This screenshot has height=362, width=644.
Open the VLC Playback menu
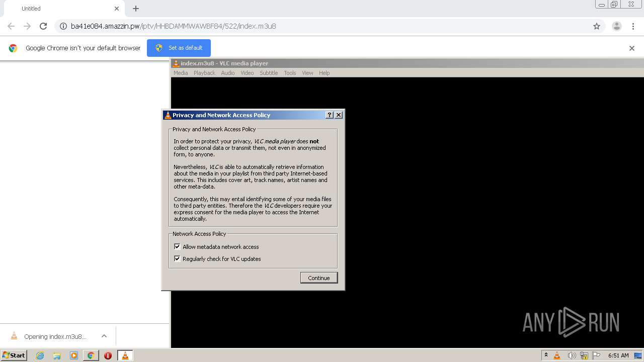204,73
